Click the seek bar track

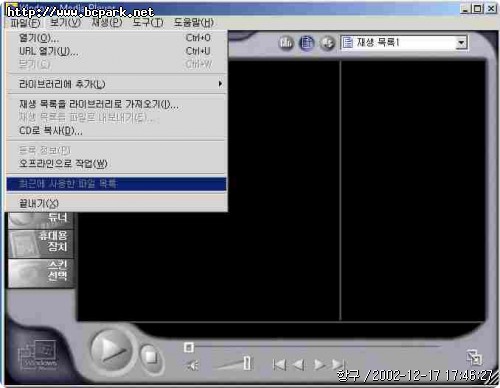click(x=317, y=347)
